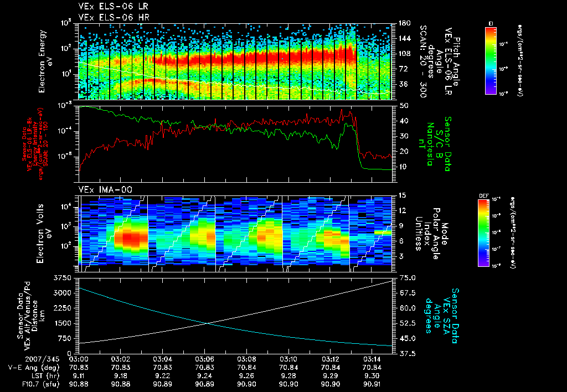This screenshot has width=567, height=392.
Task: Click the pitch angle tick 180
Action: click(404, 23)
